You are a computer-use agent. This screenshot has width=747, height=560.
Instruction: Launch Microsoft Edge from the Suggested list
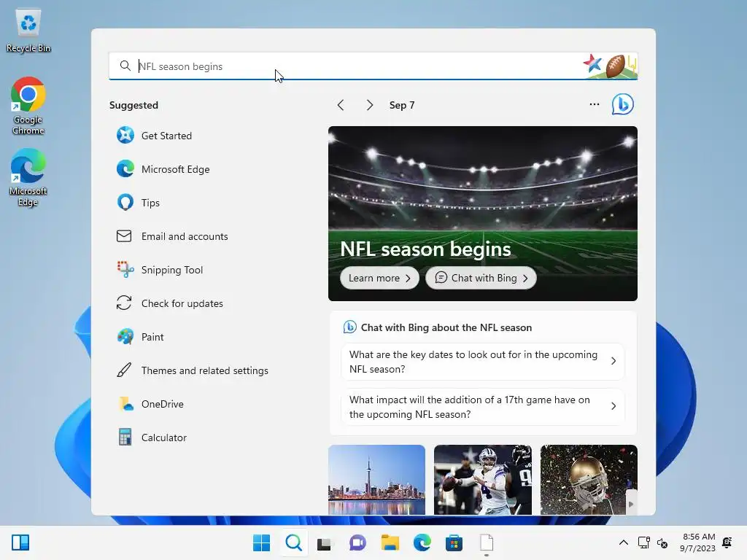163,169
